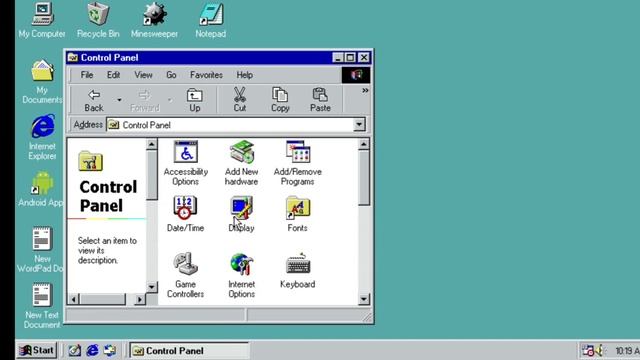Viewport: 640px width, 360px height.
Task: Open the Back history dropdown arrow
Action: tap(119, 100)
